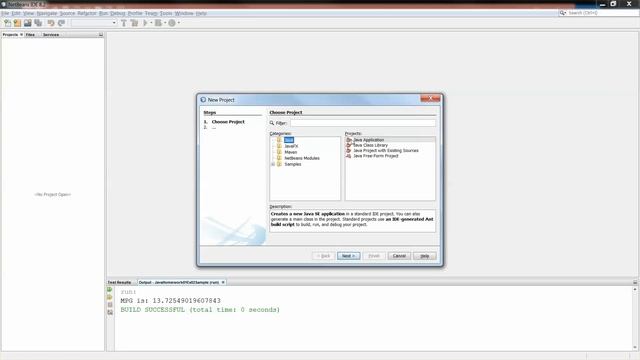
Task: Click the Cancel button
Action: click(399, 256)
